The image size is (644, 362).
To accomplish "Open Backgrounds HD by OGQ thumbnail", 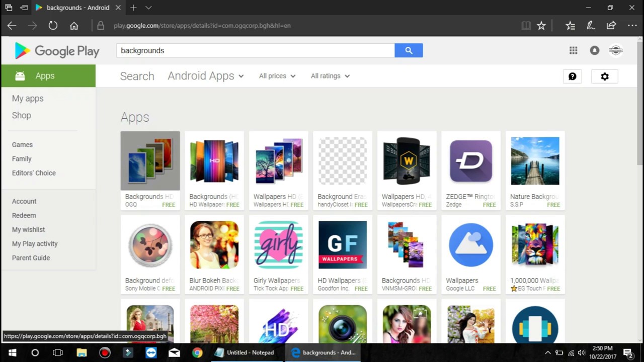I will [x=150, y=161].
